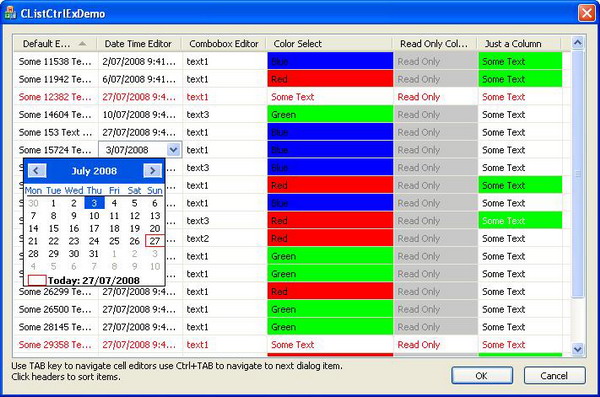Screen dimensions: 600x397
Task: Click sort arrow on Default Editor column header
Action: [x=82, y=44]
